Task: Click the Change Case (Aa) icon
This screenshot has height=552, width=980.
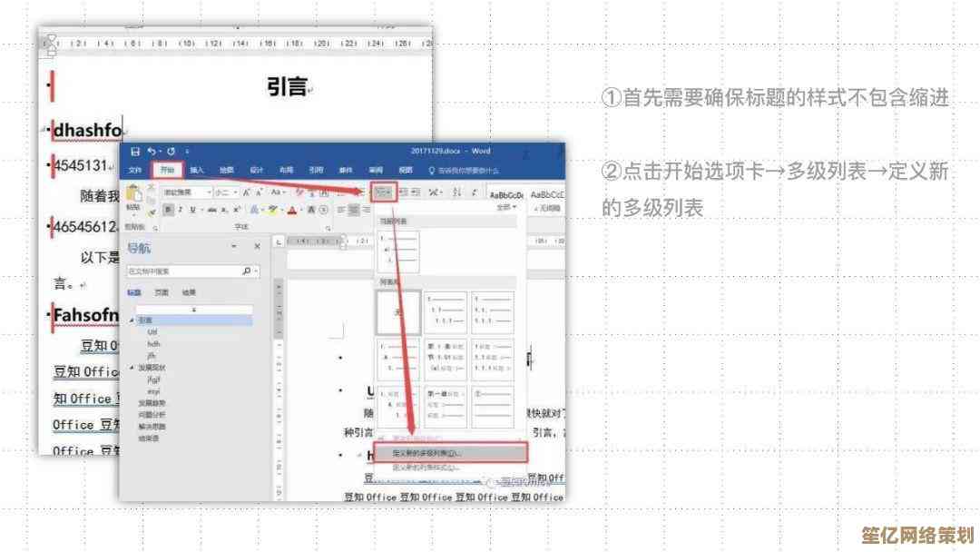Action: click(277, 192)
